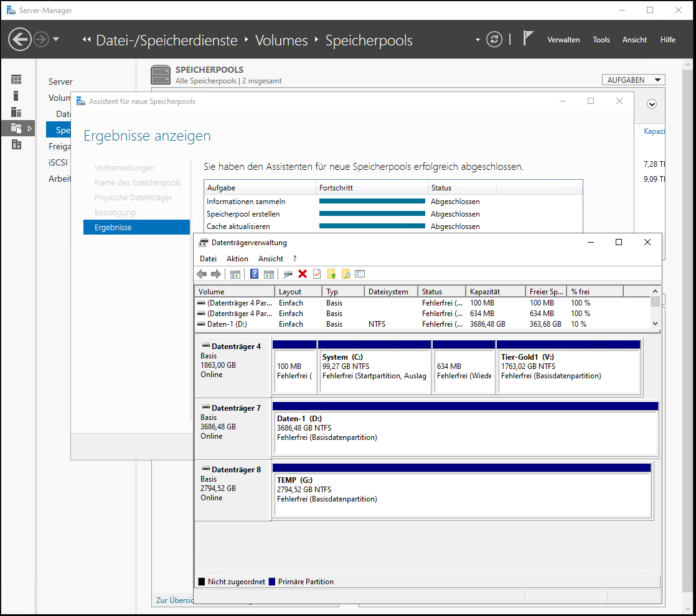Image resolution: width=696 pixels, height=616 pixels.
Task: Click the Datenträger 4 disk icon
Action: click(206, 346)
